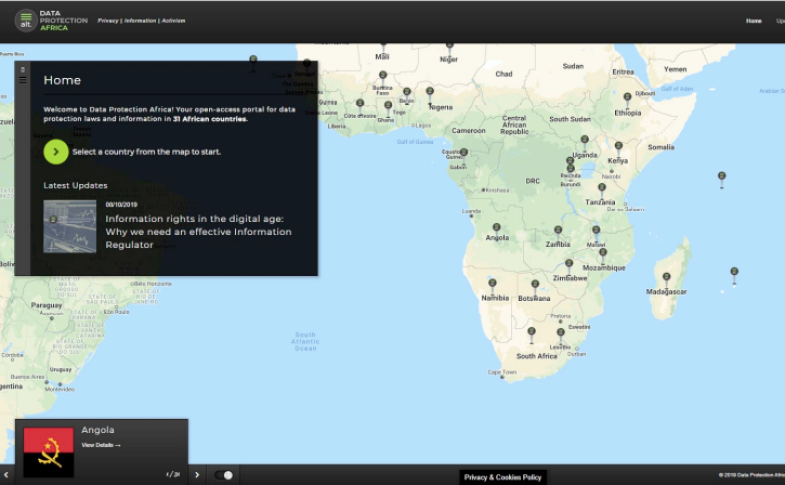Open the hamburger menu on Home panel
Viewport: 785px width, 485px height.
[22, 80]
